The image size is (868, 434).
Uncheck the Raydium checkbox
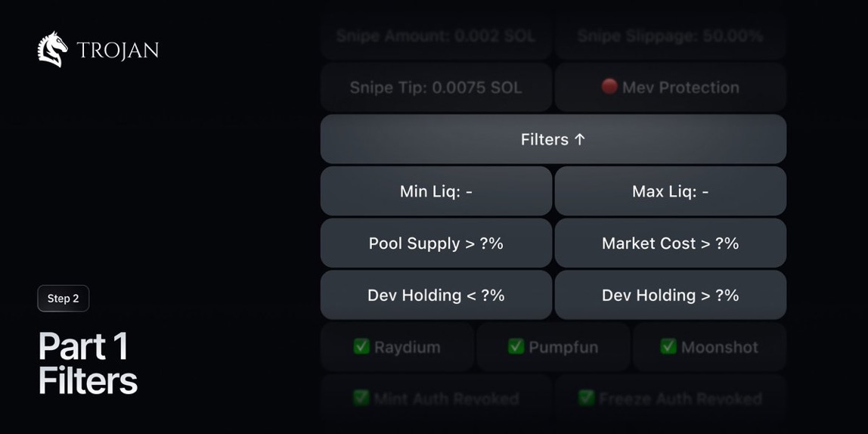(x=361, y=347)
